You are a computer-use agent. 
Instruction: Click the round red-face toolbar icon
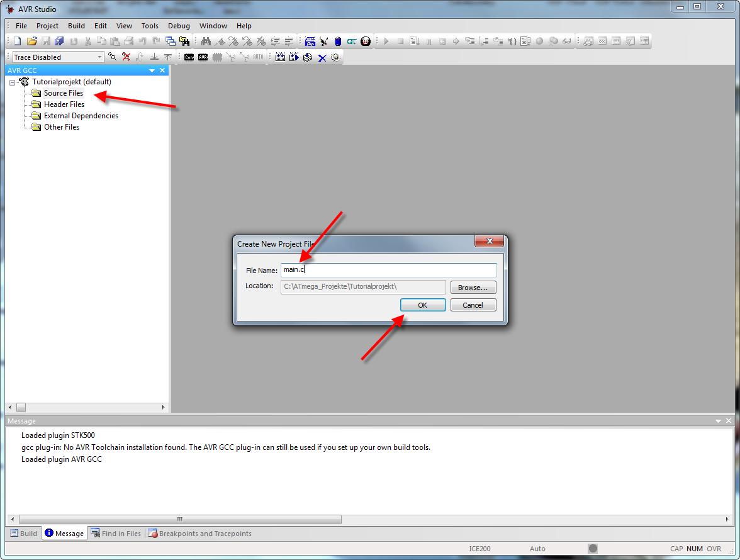click(x=365, y=42)
